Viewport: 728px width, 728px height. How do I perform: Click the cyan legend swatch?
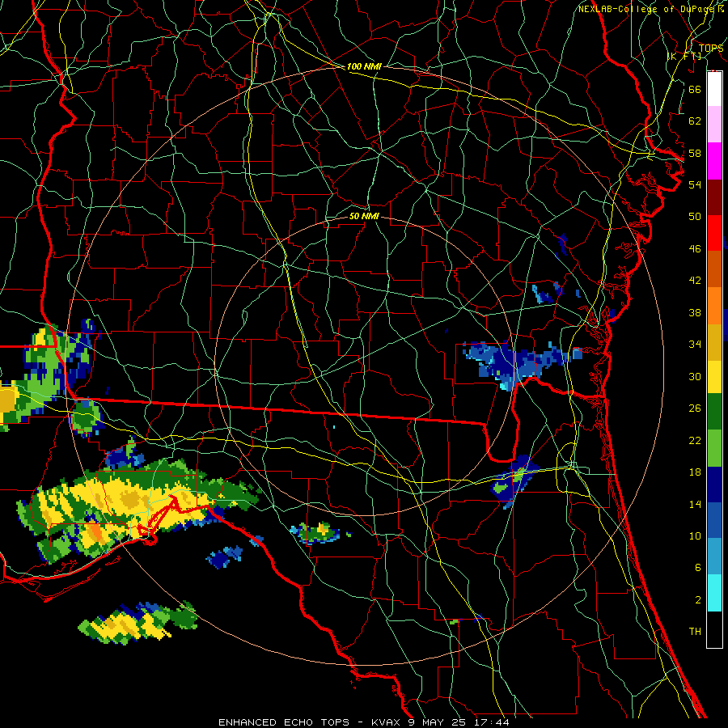click(714, 593)
